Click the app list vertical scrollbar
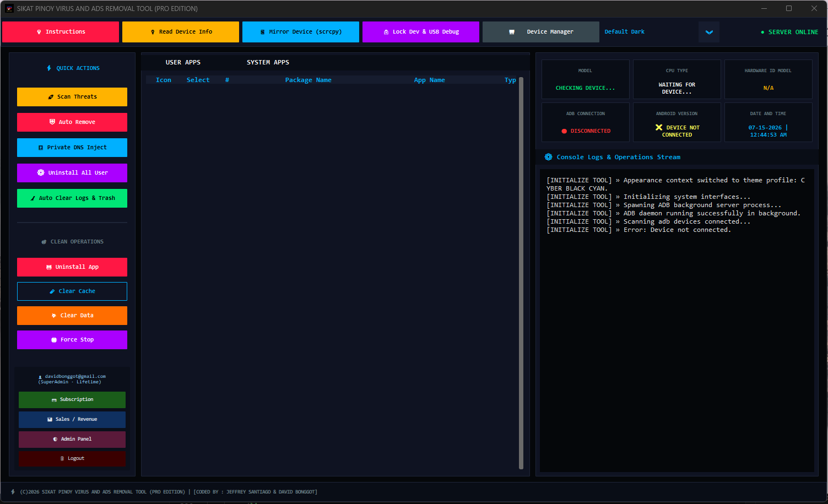This screenshot has height=504, width=828. (521, 273)
